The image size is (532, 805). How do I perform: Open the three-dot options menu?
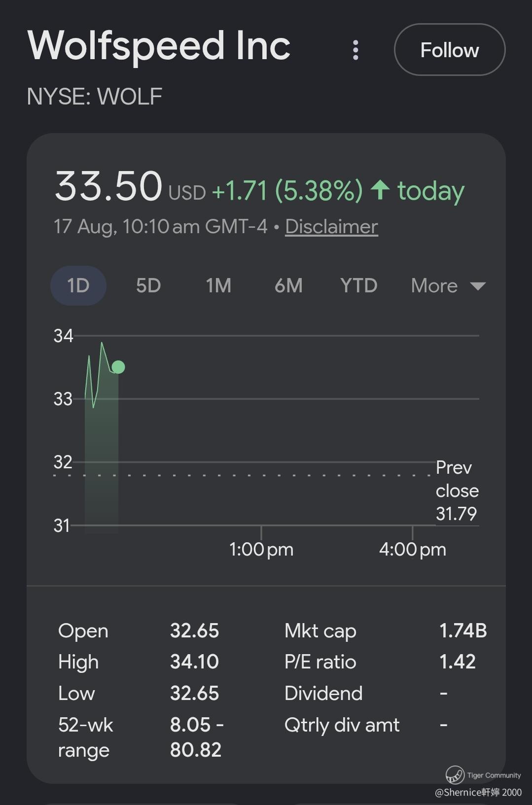point(355,50)
